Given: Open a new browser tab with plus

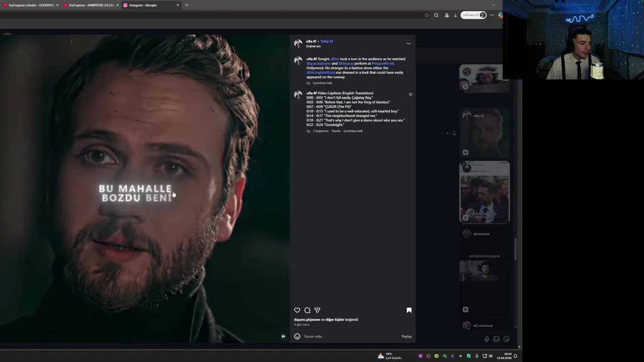Looking at the screenshot, I should click(x=187, y=5).
